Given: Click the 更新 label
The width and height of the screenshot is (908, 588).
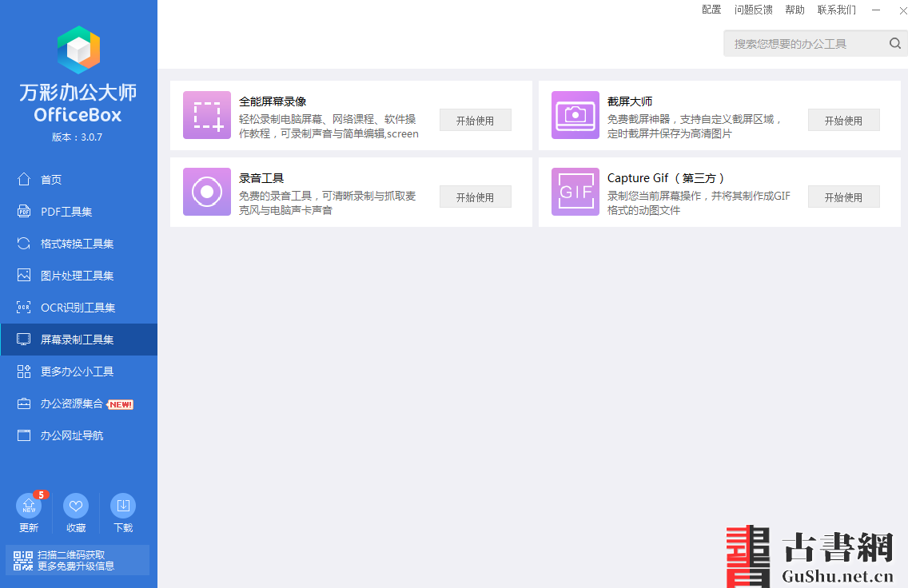Looking at the screenshot, I should (29, 528).
